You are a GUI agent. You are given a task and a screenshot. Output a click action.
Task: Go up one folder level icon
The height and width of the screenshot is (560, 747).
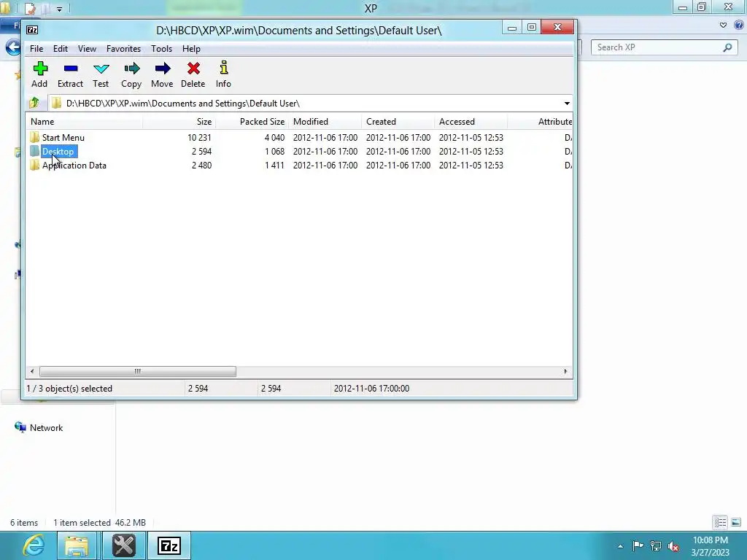click(34, 103)
